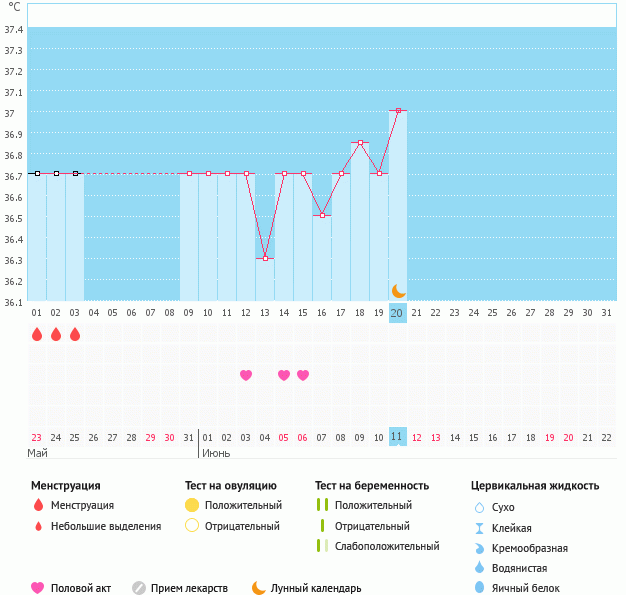Click the Слабоположительный pregnancy test icon
This screenshot has height=595, width=626.
point(321,546)
